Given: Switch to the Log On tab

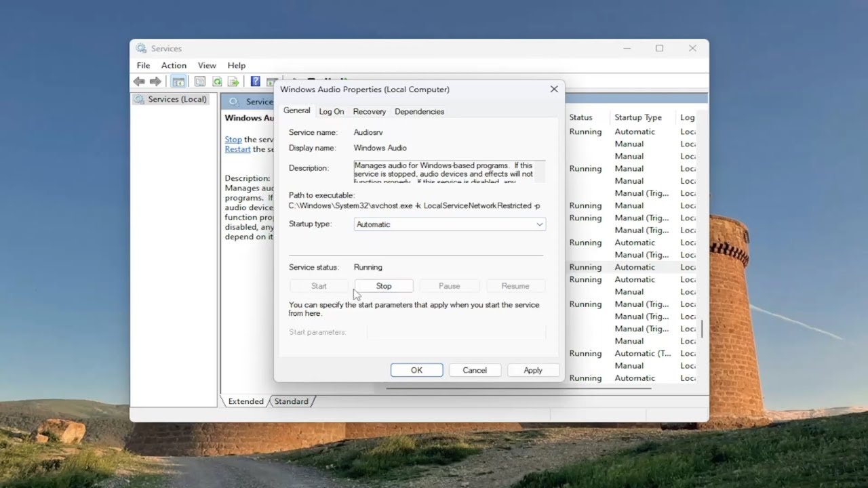Looking at the screenshot, I should coord(332,111).
